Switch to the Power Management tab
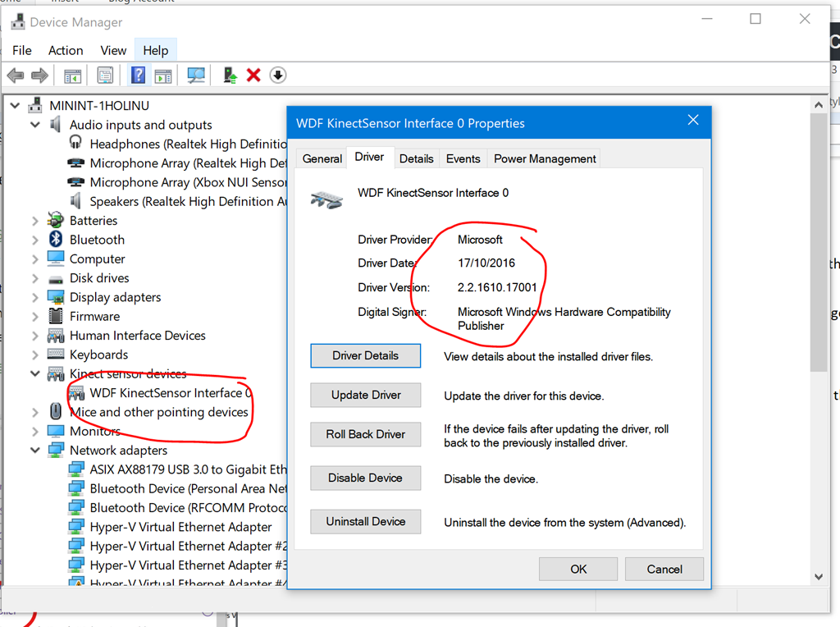This screenshot has height=627, width=840. point(545,158)
